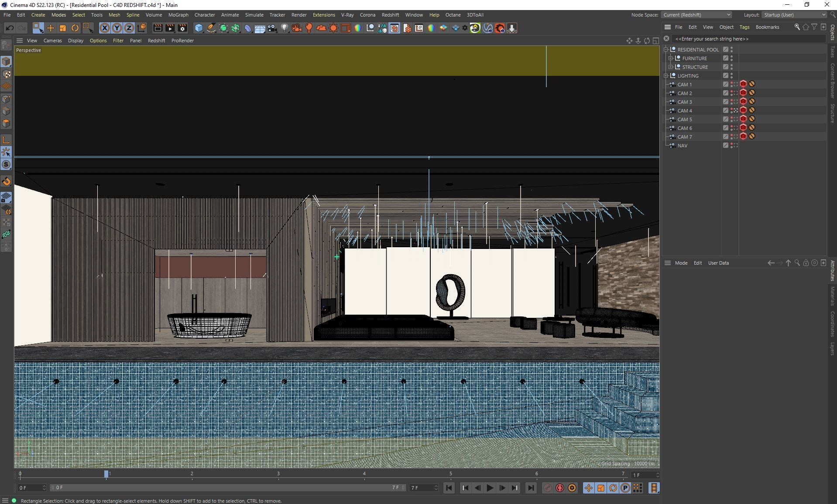837x504 pixels.
Task: Select the Live Selection tool
Action: (x=38, y=28)
